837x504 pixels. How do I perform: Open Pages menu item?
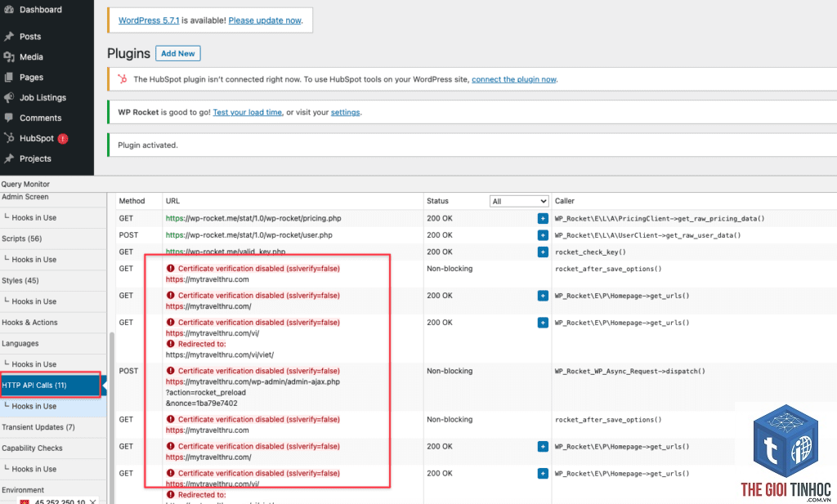point(32,78)
